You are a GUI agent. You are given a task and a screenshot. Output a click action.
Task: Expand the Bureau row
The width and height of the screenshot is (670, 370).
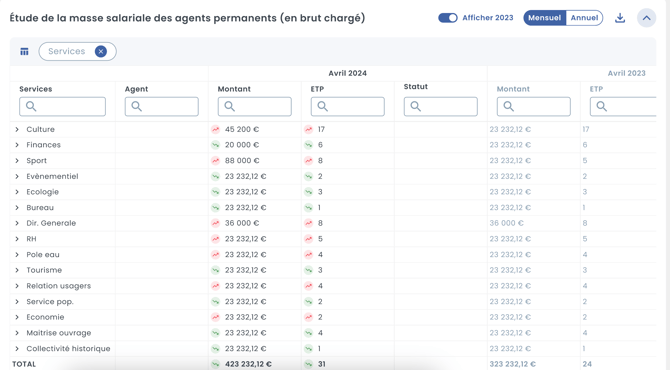click(17, 208)
